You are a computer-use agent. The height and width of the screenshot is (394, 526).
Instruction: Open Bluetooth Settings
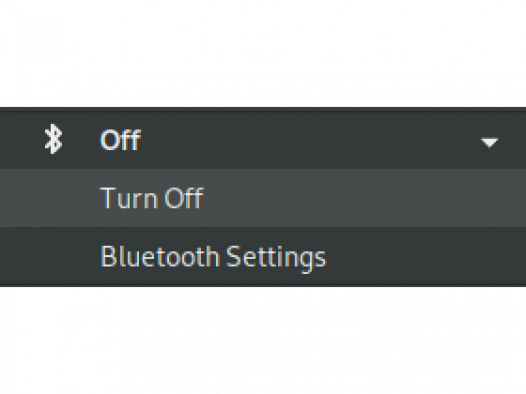pos(263,256)
